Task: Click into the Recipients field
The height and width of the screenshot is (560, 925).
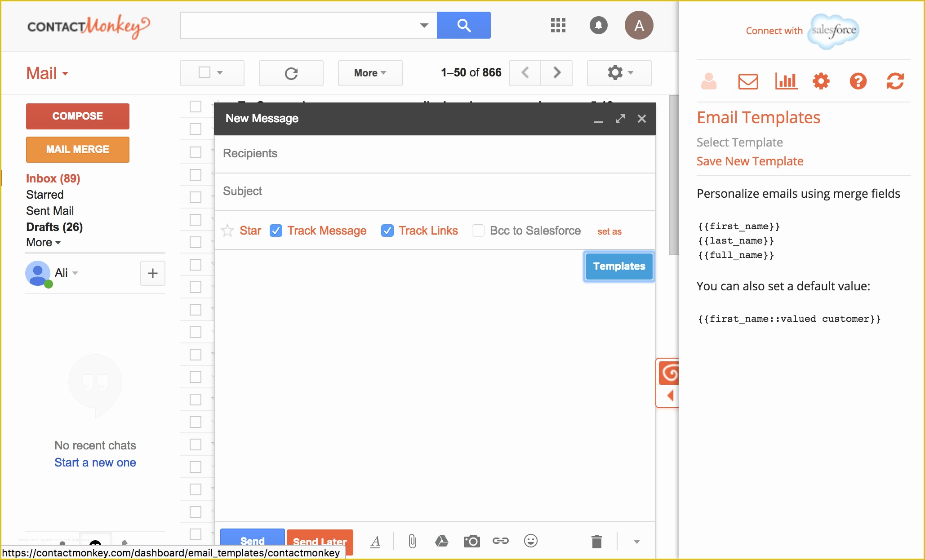Action: click(435, 154)
